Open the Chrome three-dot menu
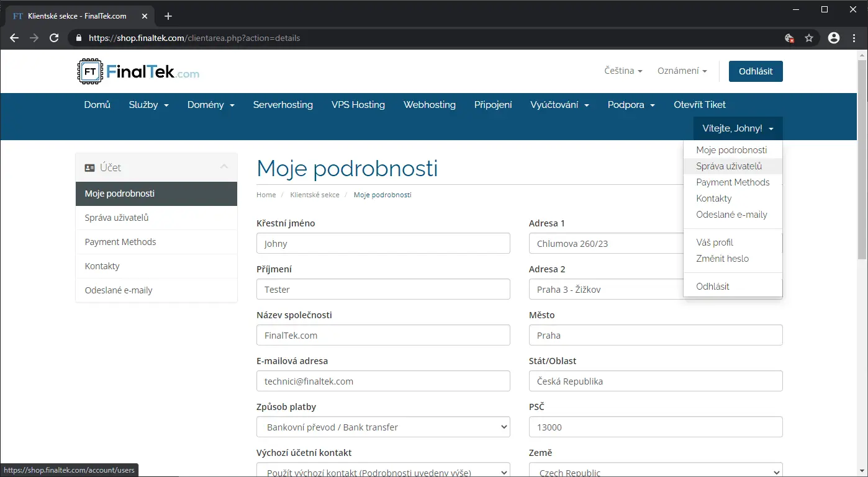This screenshot has width=868, height=477. 854,38
